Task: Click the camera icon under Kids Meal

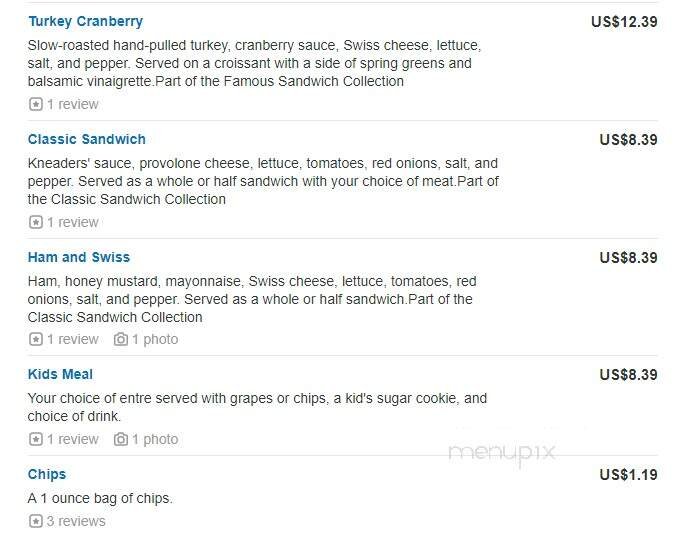Action: 121,439
